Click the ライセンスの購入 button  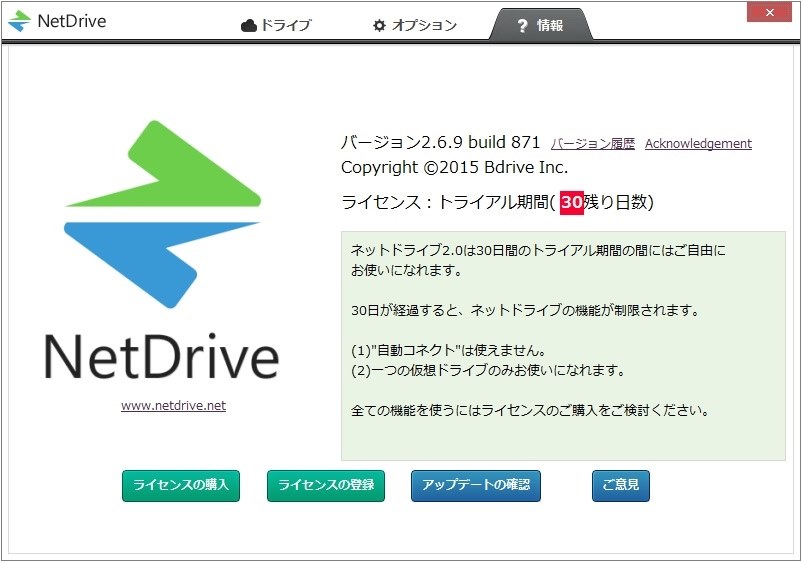pyautogui.click(x=181, y=485)
